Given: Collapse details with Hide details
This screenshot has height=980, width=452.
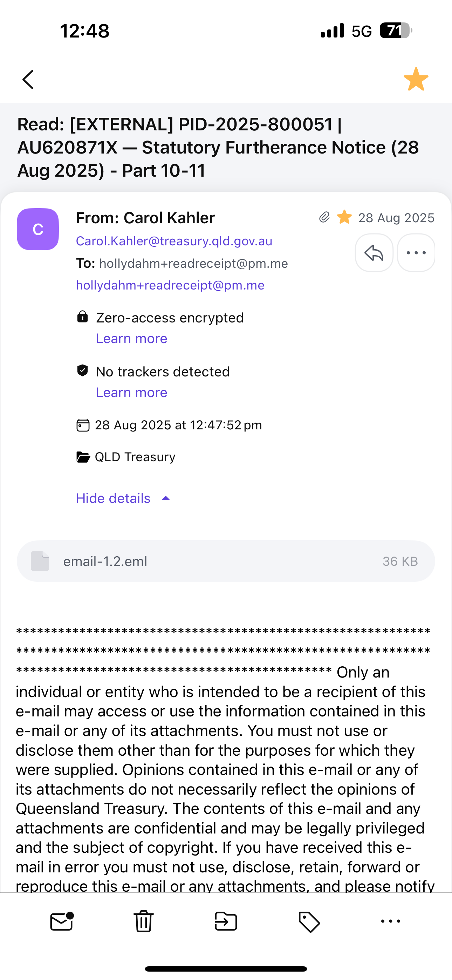Looking at the screenshot, I should click(113, 498).
